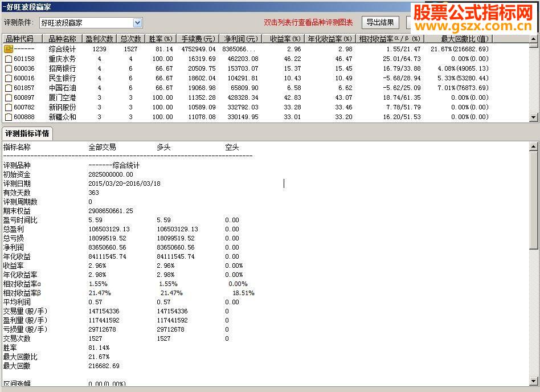The image size is (540, 392).
Task: Click net profit value 462203.08
Action: click(x=243, y=59)
